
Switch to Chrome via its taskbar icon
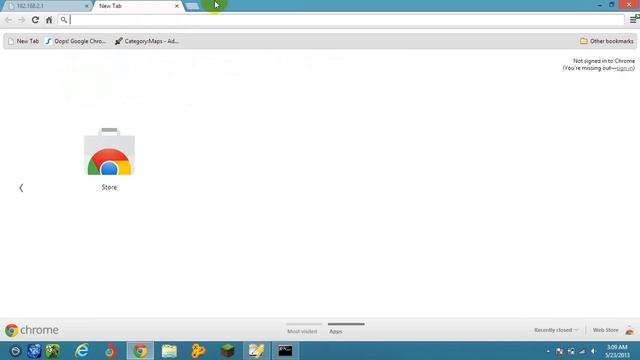(x=140, y=351)
